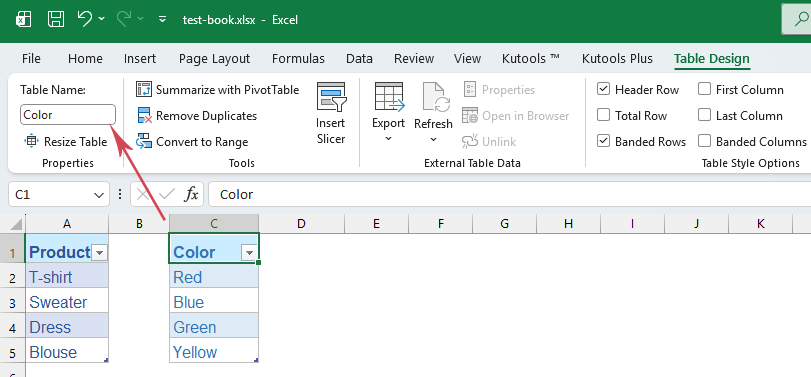This screenshot has width=811, height=377.
Task: Select the T-shirt cell
Action: click(67, 277)
